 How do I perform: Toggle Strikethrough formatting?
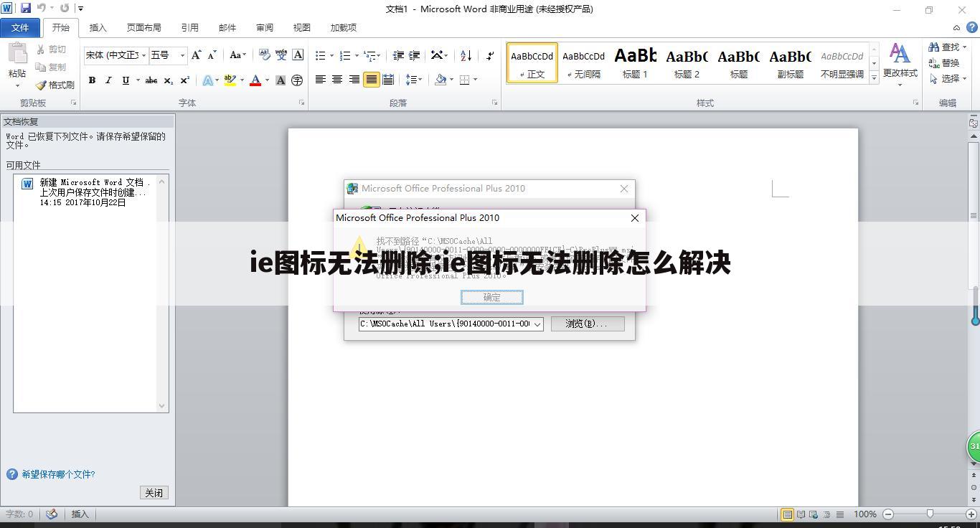point(151,80)
